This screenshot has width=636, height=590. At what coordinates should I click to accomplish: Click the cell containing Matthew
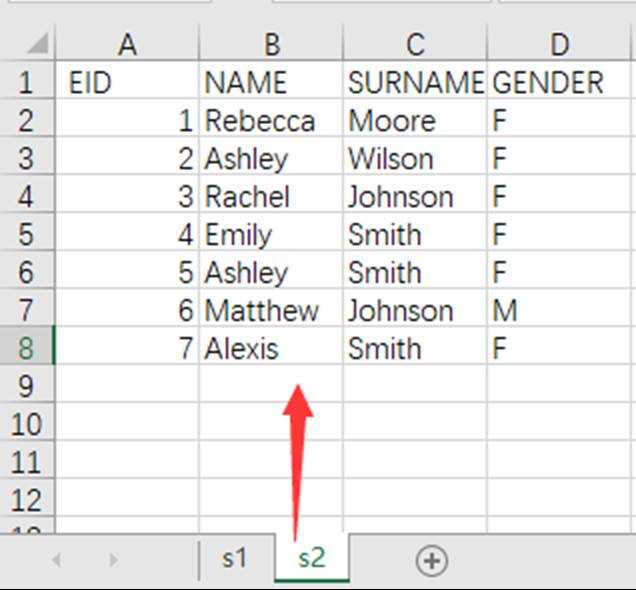pos(271,309)
